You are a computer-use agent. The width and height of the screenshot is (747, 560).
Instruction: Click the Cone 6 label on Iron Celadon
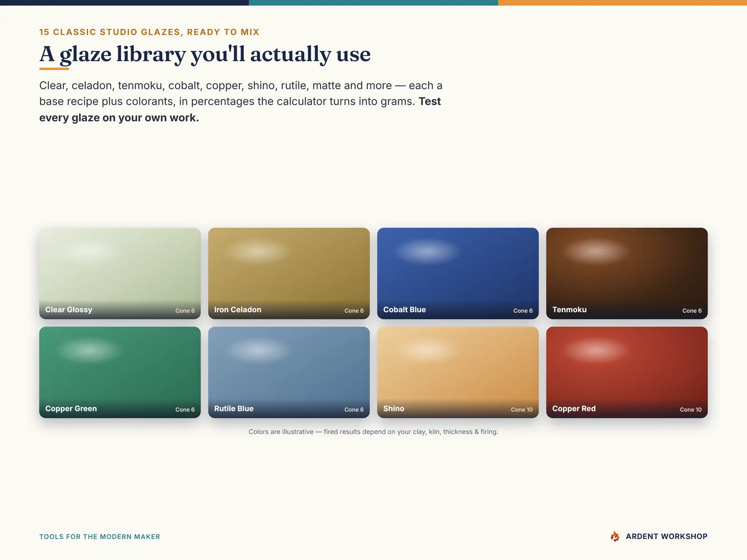click(x=354, y=311)
